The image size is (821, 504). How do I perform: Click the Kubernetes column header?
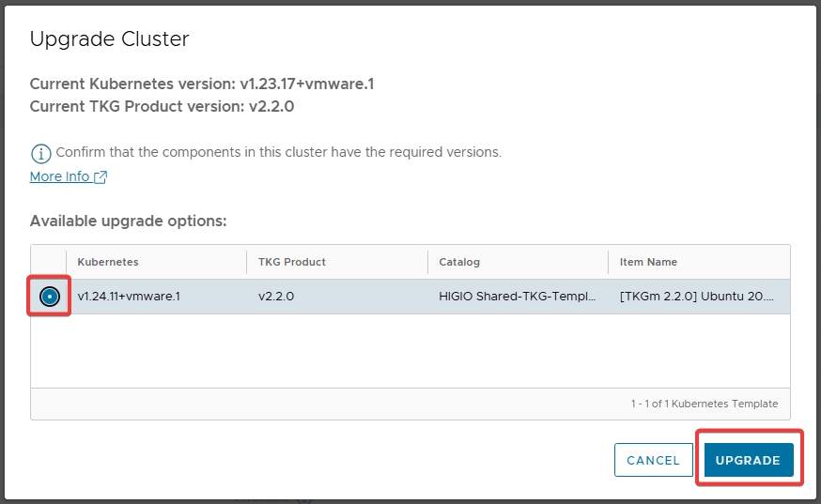(108, 262)
